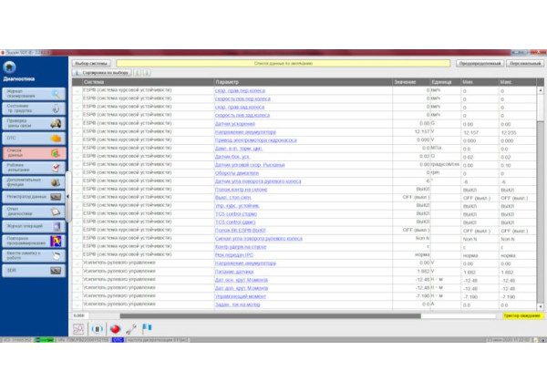Check the box next to Напряжение аккумулятора row
The height and width of the screenshot is (392, 547).
(77, 131)
